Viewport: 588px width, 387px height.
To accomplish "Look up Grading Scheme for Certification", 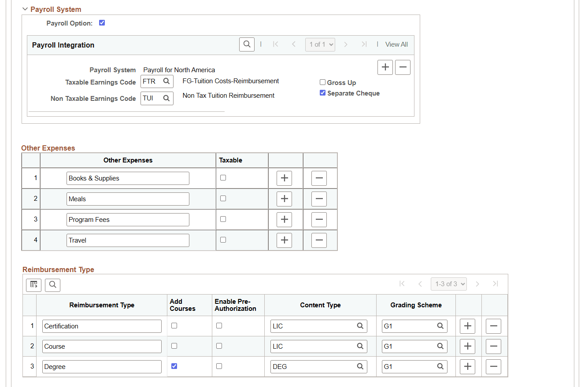I will (440, 326).
